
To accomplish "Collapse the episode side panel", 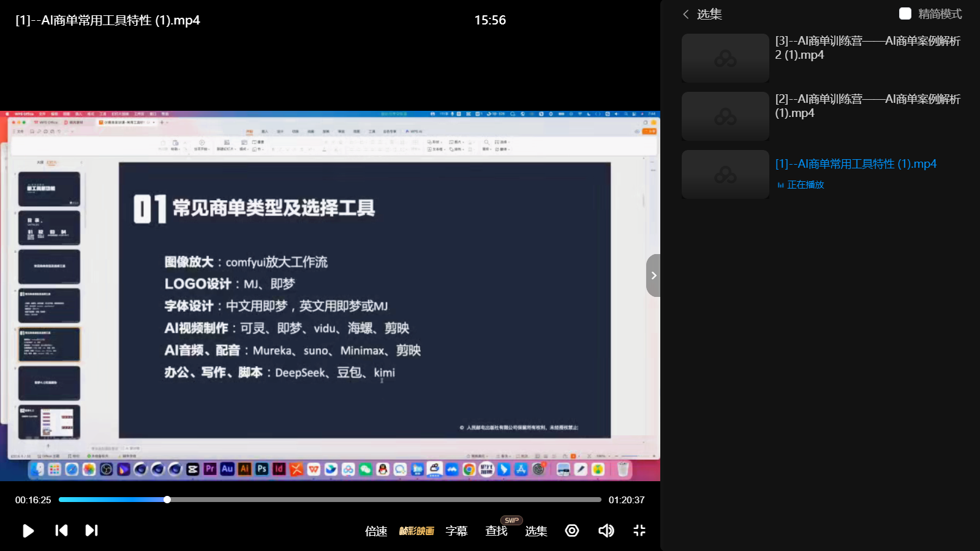I will [654, 275].
